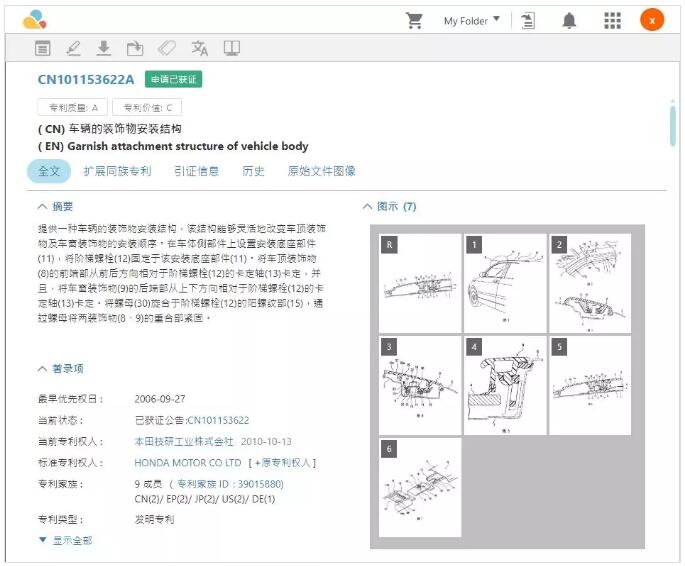Open the shopping cart
The width and height of the screenshot is (685, 566).
pyautogui.click(x=413, y=20)
